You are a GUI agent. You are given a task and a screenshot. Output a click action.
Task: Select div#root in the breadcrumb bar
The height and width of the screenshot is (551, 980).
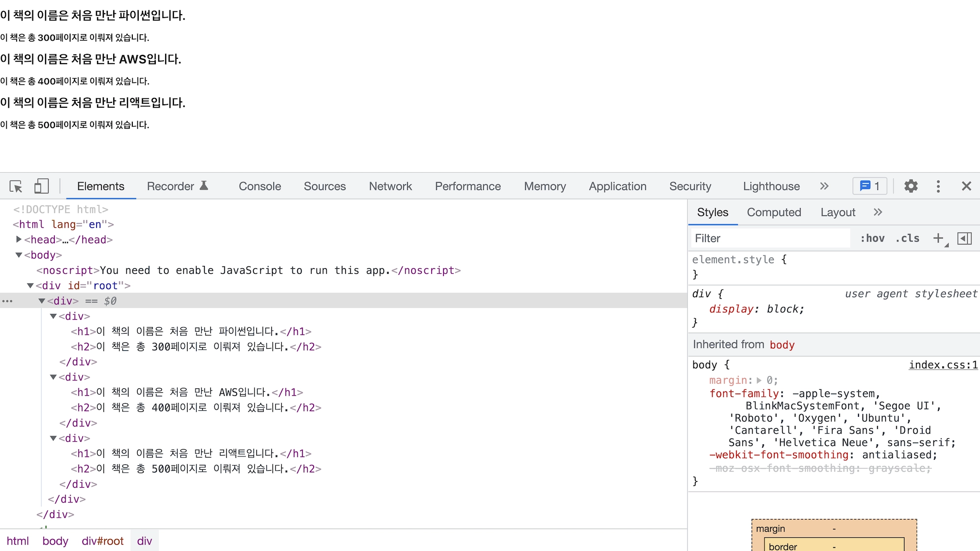click(102, 541)
